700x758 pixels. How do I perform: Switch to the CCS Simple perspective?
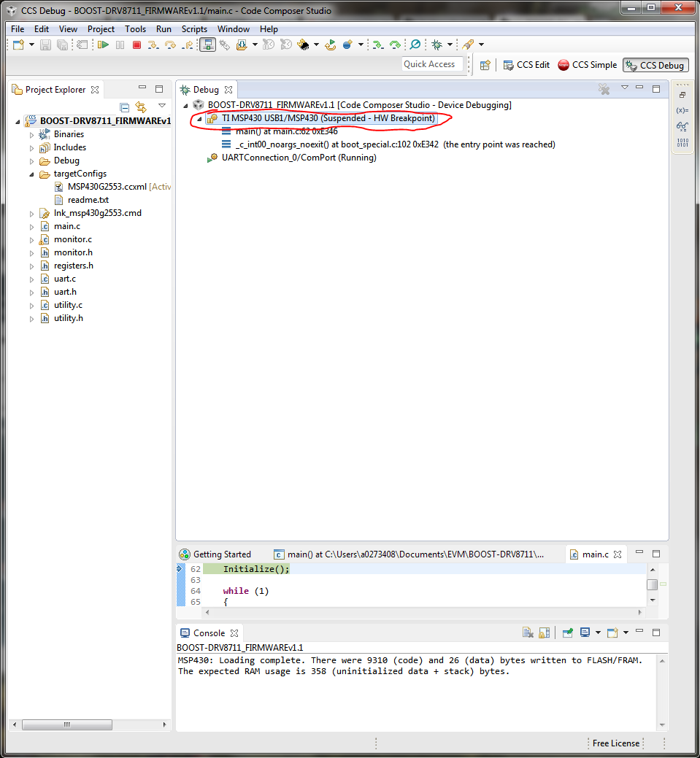pos(588,65)
